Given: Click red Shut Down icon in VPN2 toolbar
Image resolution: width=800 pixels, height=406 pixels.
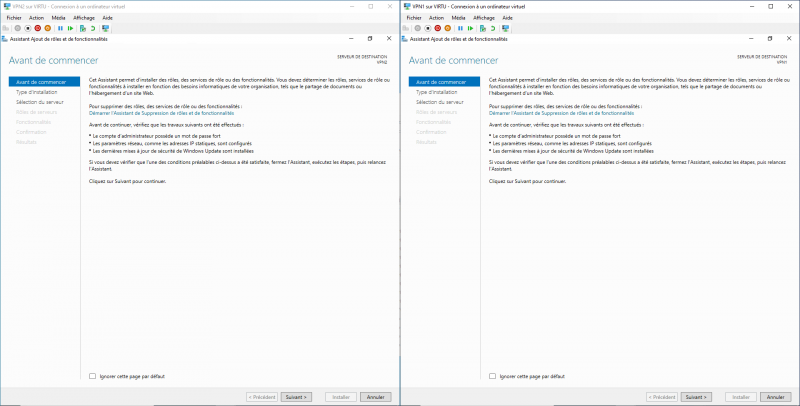Looking at the screenshot, I should 38,28.
